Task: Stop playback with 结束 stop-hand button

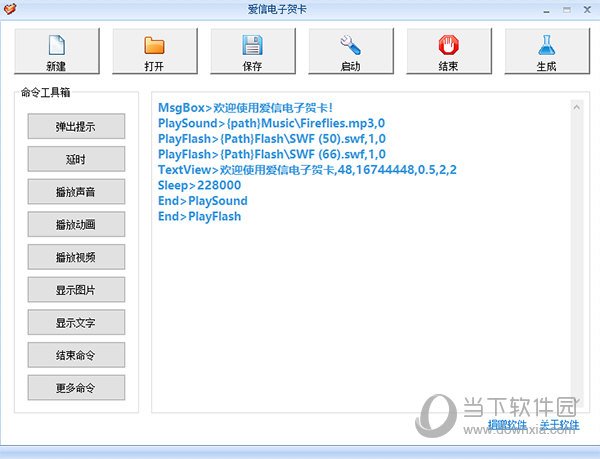Action: [x=448, y=53]
